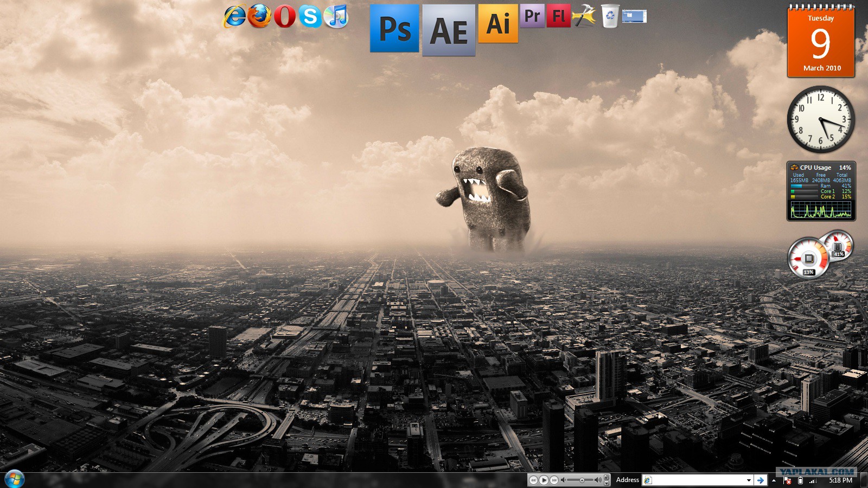Click the "14%" CPU usage value

[x=845, y=168]
